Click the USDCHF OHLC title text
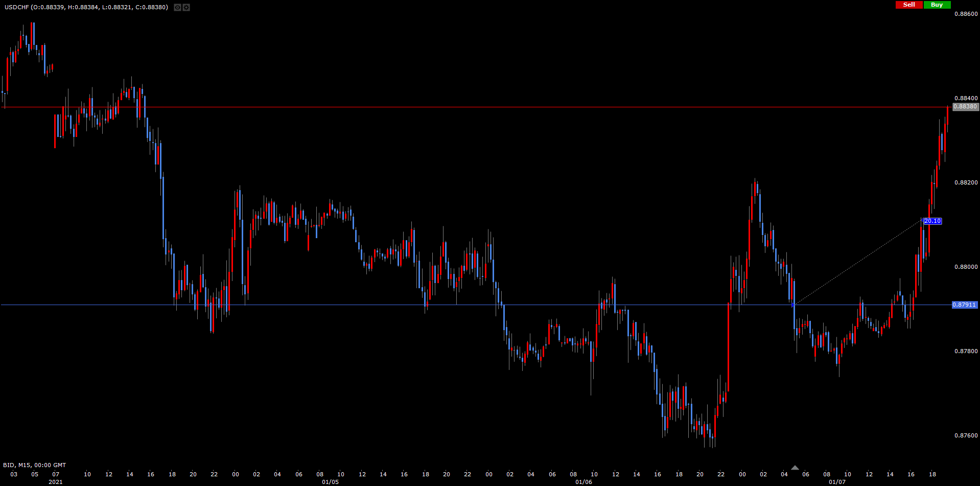The height and width of the screenshot is (486, 980). (86, 7)
